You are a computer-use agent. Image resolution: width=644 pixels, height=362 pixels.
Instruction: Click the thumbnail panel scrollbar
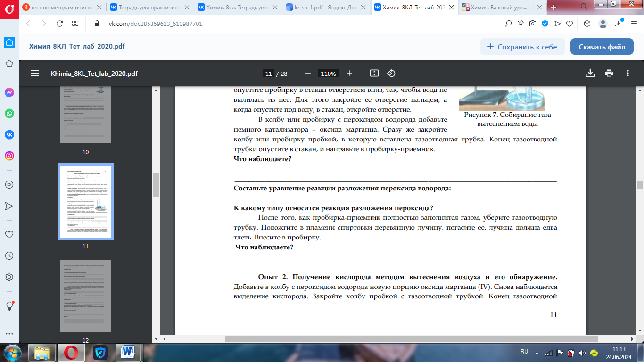click(x=156, y=185)
